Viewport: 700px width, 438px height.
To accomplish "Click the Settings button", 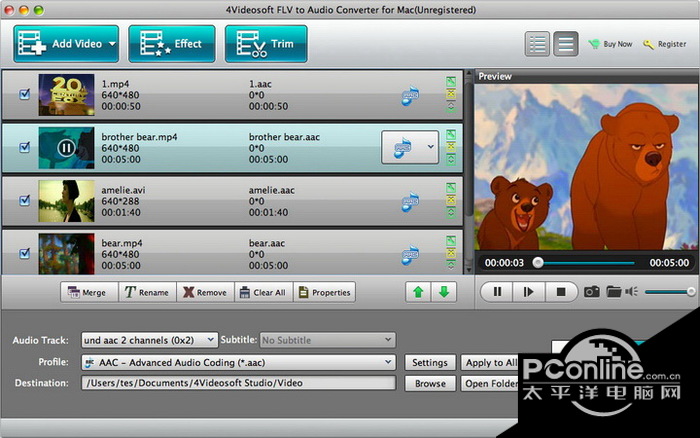I will (430, 363).
